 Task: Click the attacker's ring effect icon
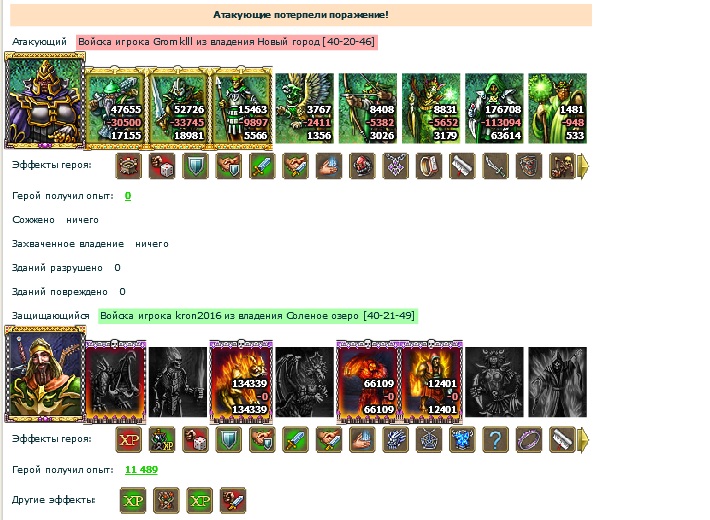(x=429, y=166)
